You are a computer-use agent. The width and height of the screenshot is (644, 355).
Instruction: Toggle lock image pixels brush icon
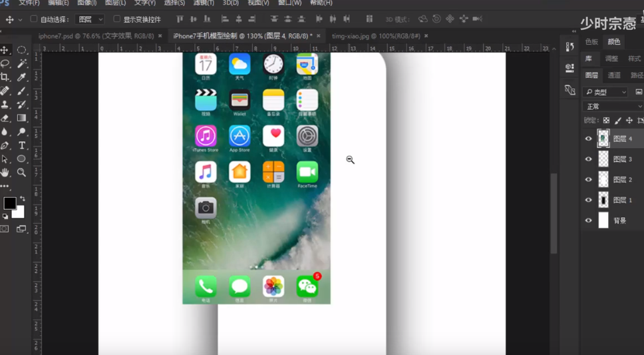tap(617, 121)
